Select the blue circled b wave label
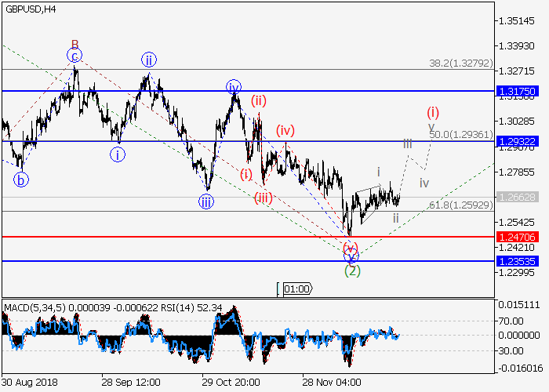This screenshot has width=549, height=392. [x=21, y=180]
